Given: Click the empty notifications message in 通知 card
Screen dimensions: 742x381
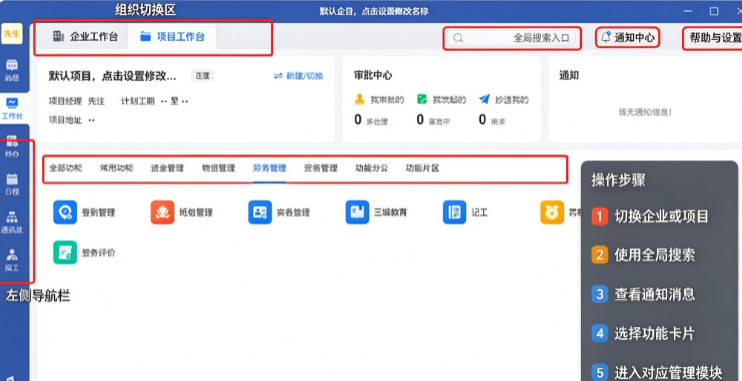Looking at the screenshot, I should pyautogui.click(x=645, y=112).
